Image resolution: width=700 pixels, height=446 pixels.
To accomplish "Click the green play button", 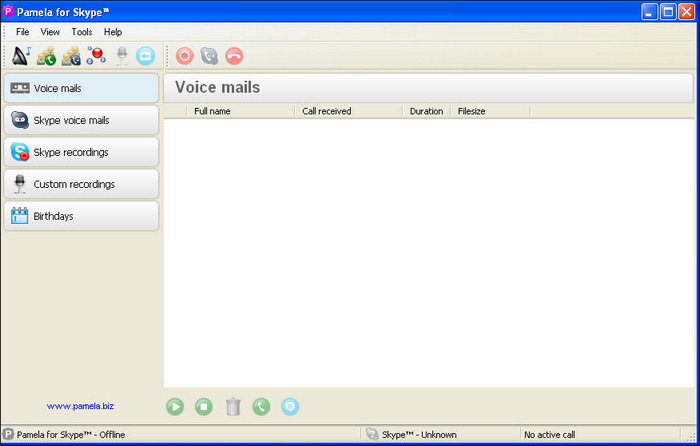I will [175, 407].
